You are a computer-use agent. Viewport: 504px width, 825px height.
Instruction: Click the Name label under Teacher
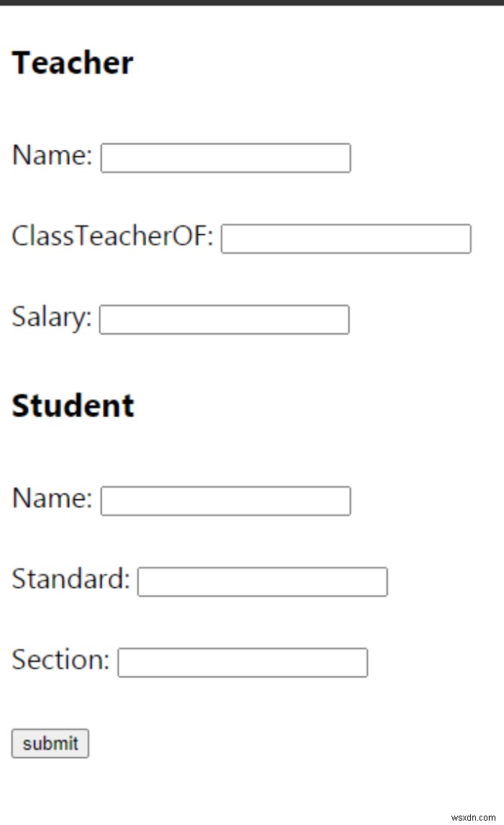tap(53, 155)
